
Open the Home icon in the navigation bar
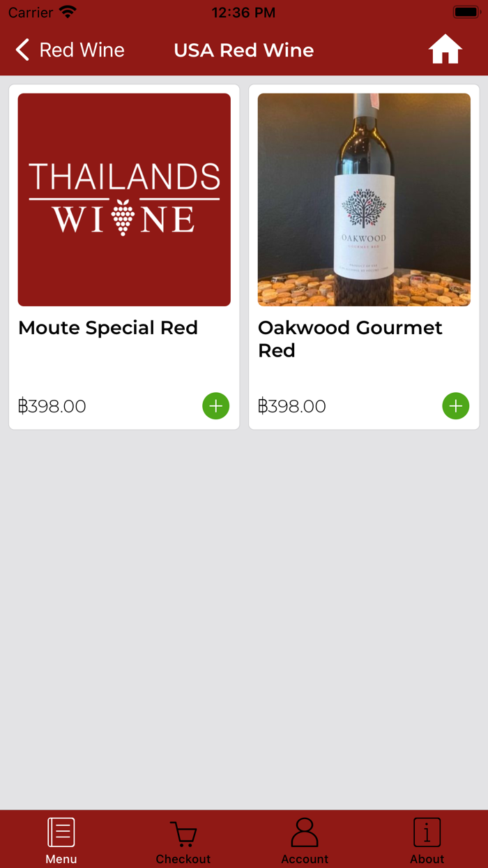(x=444, y=49)
